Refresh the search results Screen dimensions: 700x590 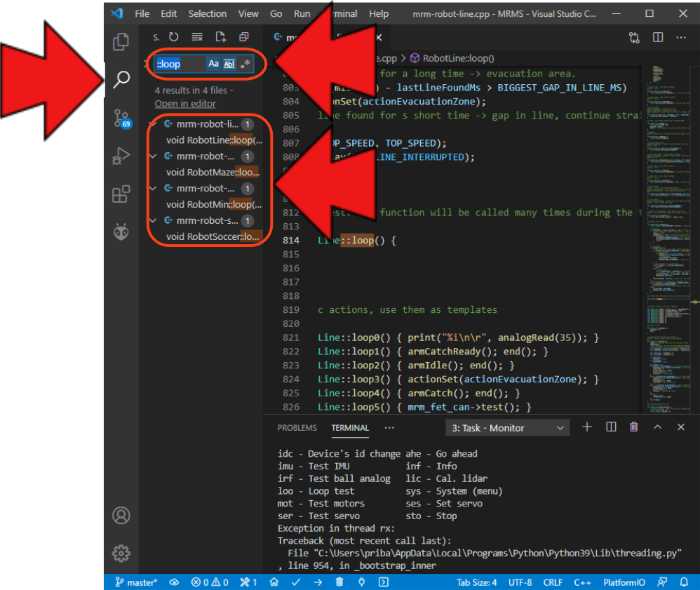tap(174, 37)
